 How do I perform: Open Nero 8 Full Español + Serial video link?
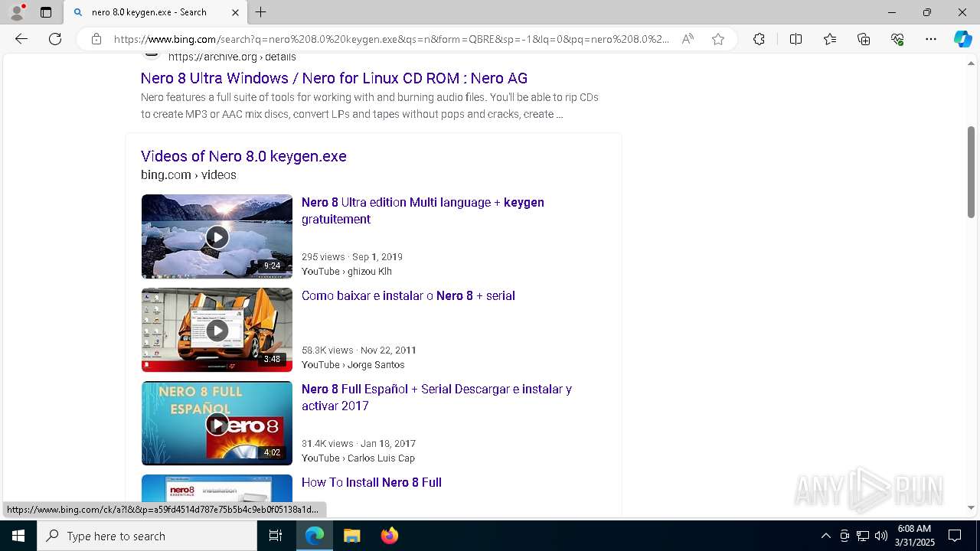[x=436, y=397]
